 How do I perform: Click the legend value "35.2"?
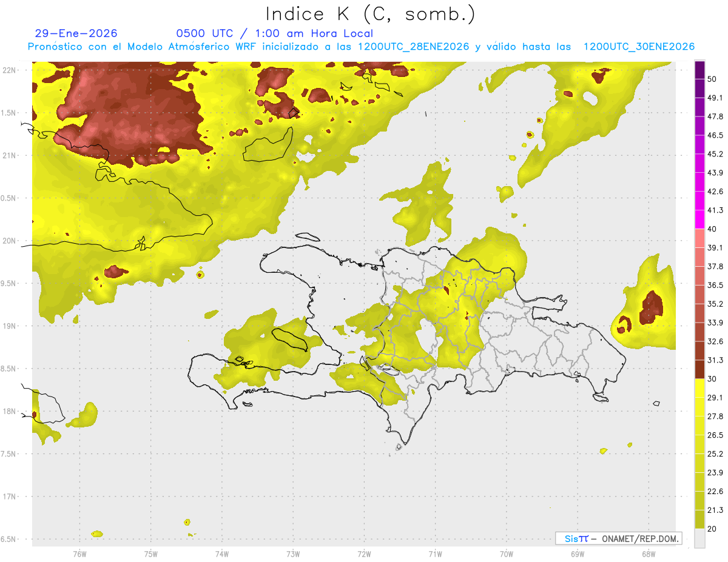(x=715, y=304)
